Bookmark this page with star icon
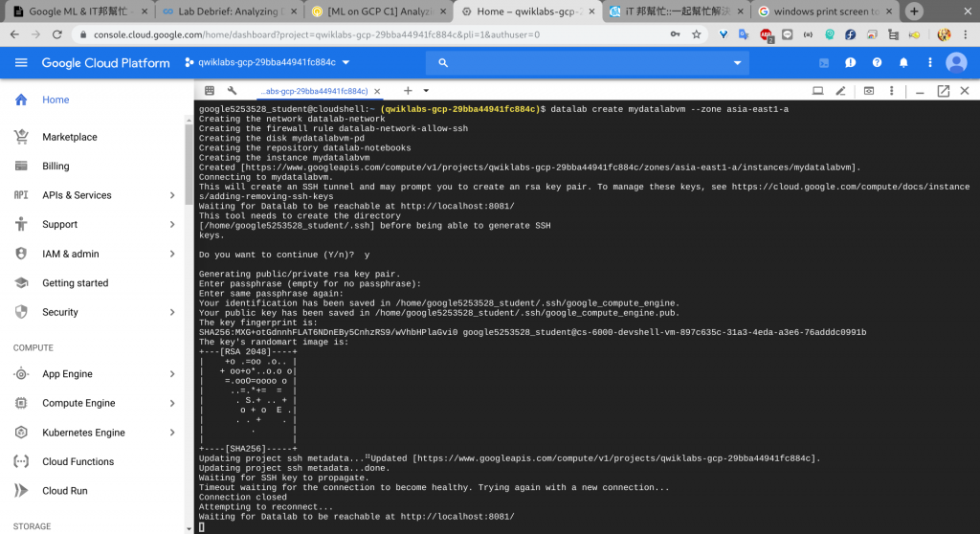 click(x=697, y=34)
